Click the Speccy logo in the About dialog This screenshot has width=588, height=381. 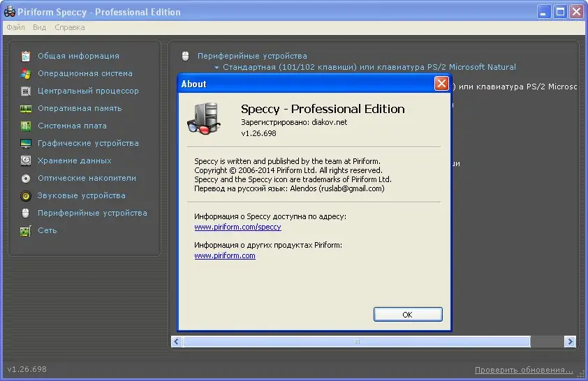click(204, 118)
